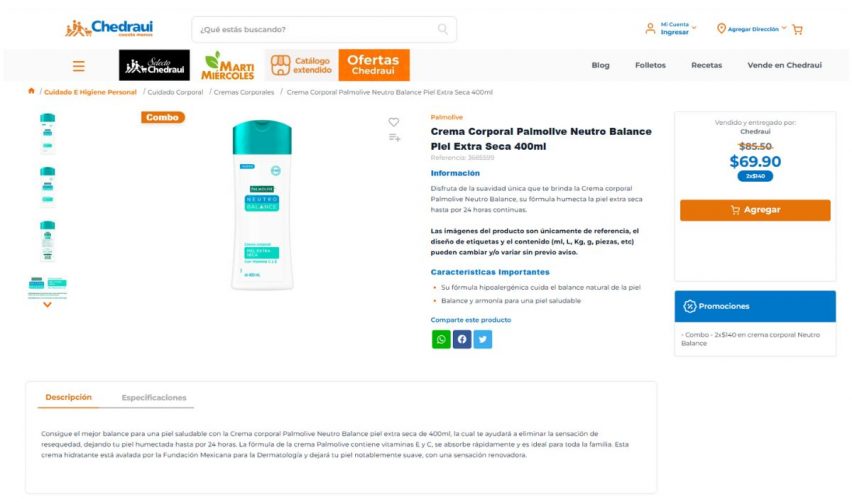Click the home icon in breadcrumb
852x502 pixels.
coord(32,91)
